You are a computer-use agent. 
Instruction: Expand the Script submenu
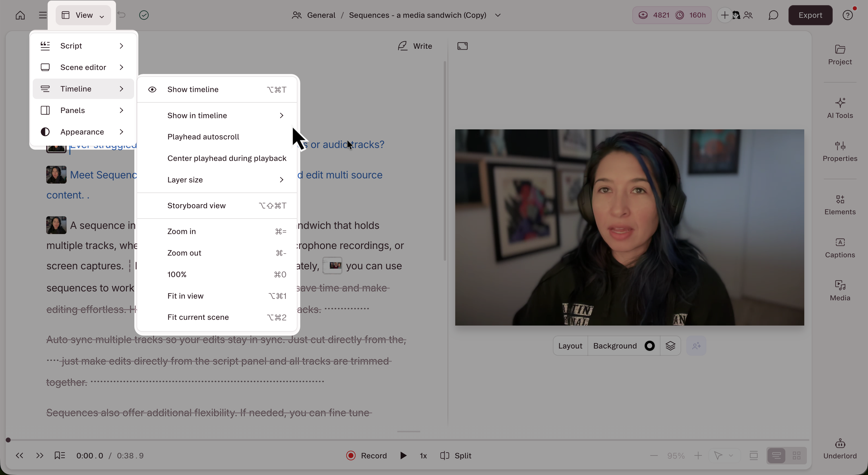pos(83,46)
